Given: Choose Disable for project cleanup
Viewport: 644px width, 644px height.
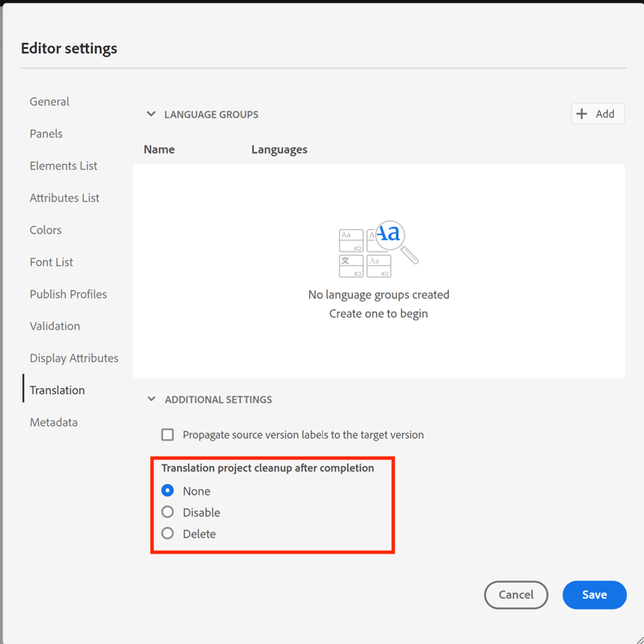Looking at the screenshot, I should (167, 512).
